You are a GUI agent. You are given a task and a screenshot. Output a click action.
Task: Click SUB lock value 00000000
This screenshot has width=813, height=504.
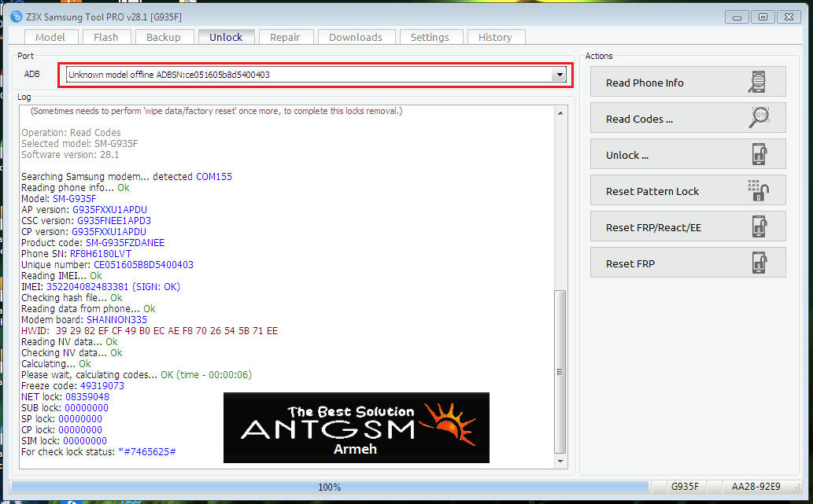(x=87, y=407)
